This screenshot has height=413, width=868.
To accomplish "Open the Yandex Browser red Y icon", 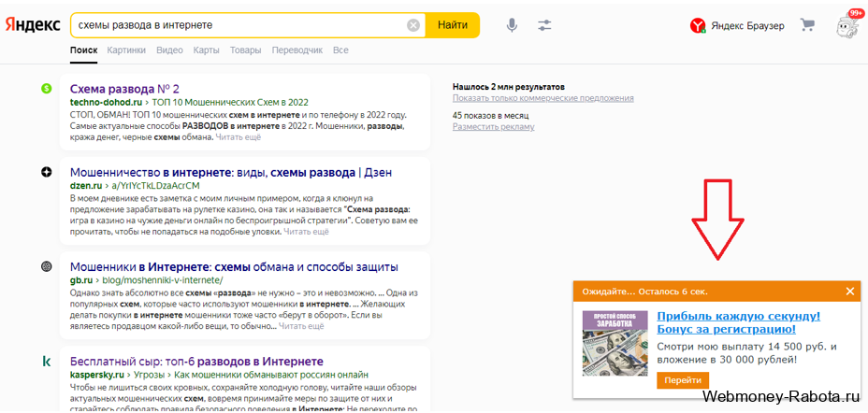I will pos(698,25).
